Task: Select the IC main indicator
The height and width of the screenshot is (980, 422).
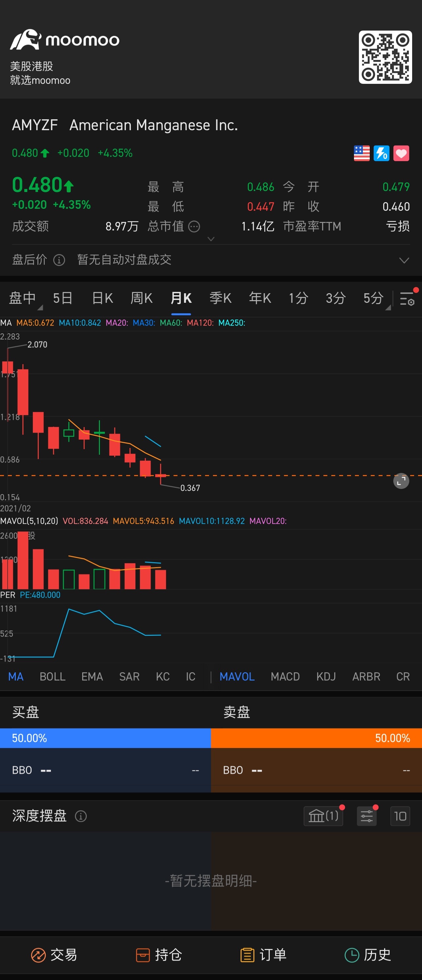Action: (191, 677)
